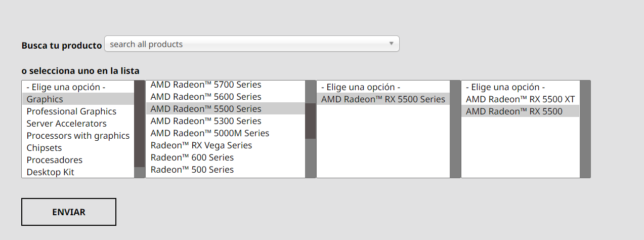
Task: Click the series list scrollbar thumb
Action: pyautogui.click(x=310, y=121)
